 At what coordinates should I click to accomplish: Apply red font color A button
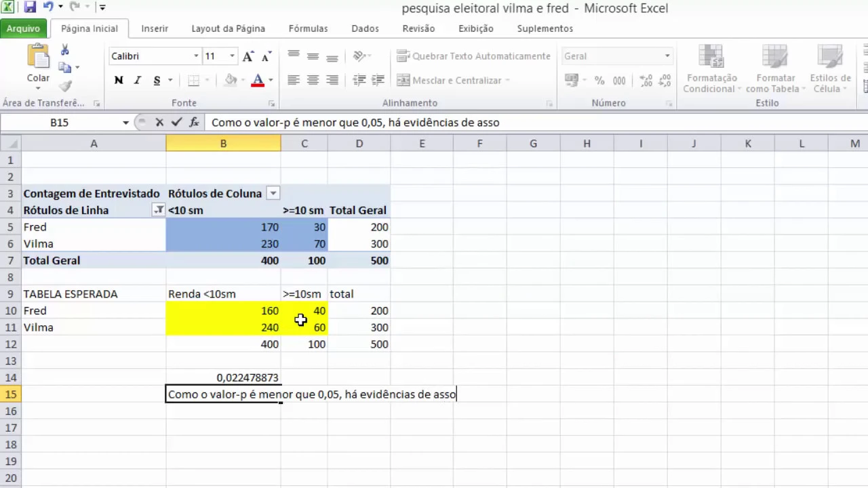click(x=258, y=80)
